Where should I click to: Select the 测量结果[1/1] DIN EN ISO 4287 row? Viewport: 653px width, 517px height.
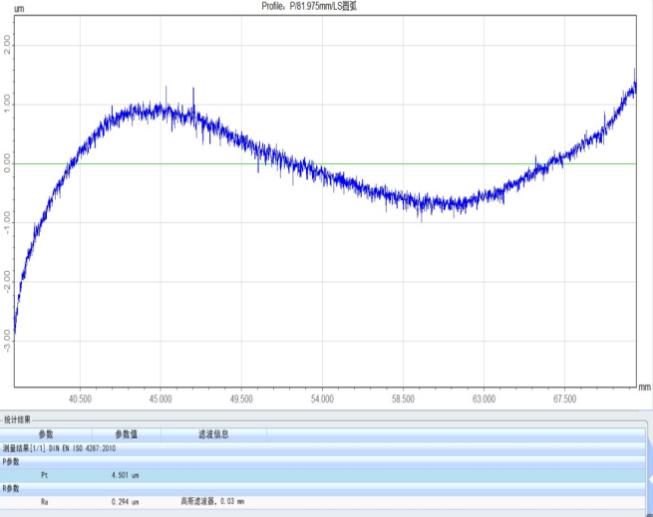point(323,449)
